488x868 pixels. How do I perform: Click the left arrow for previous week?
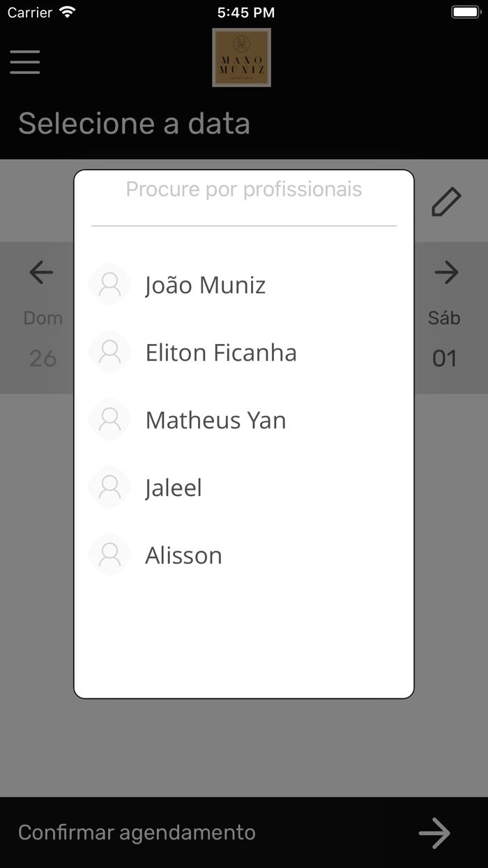point(40,273)
